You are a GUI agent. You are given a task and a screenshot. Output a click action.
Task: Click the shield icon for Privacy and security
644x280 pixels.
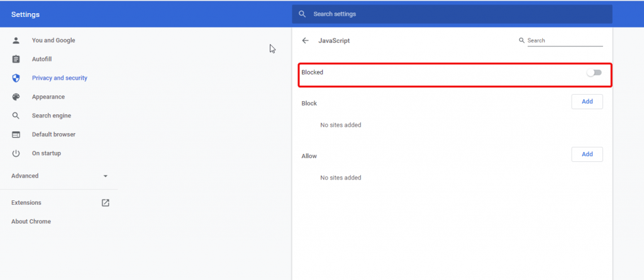pos(16,78)
